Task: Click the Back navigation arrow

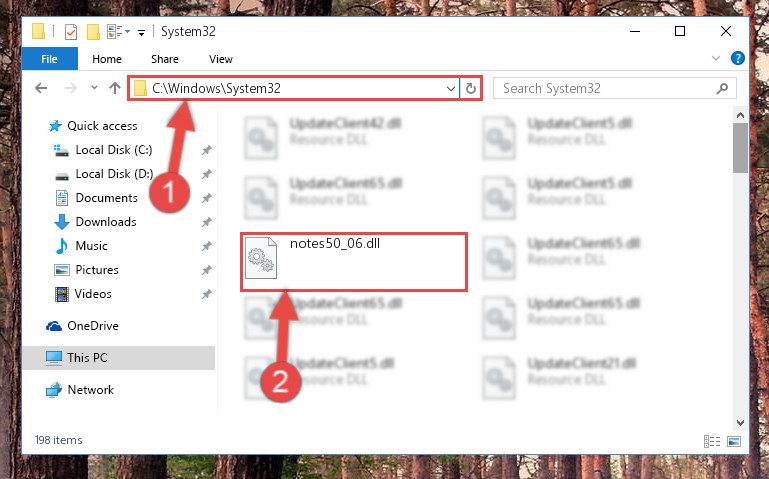Action: click(41, 88)
